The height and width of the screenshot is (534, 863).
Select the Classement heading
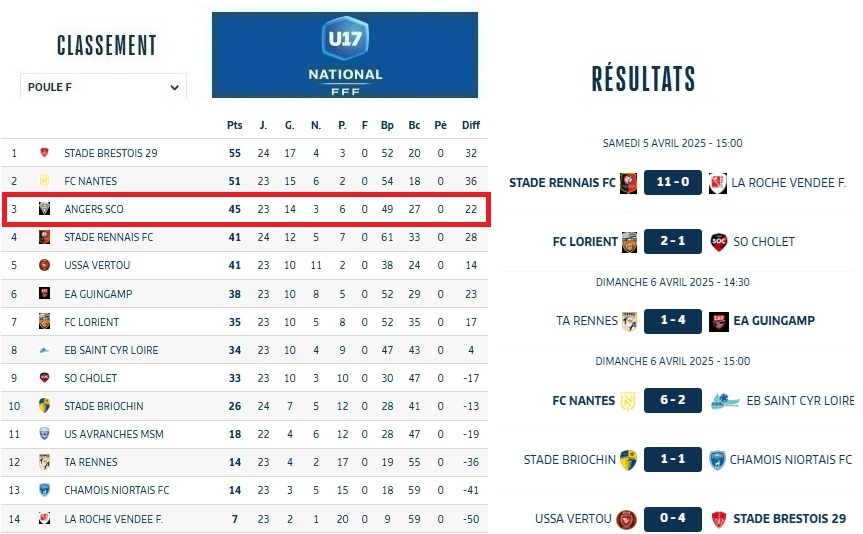pyautogui.click(x=107, y=45)
